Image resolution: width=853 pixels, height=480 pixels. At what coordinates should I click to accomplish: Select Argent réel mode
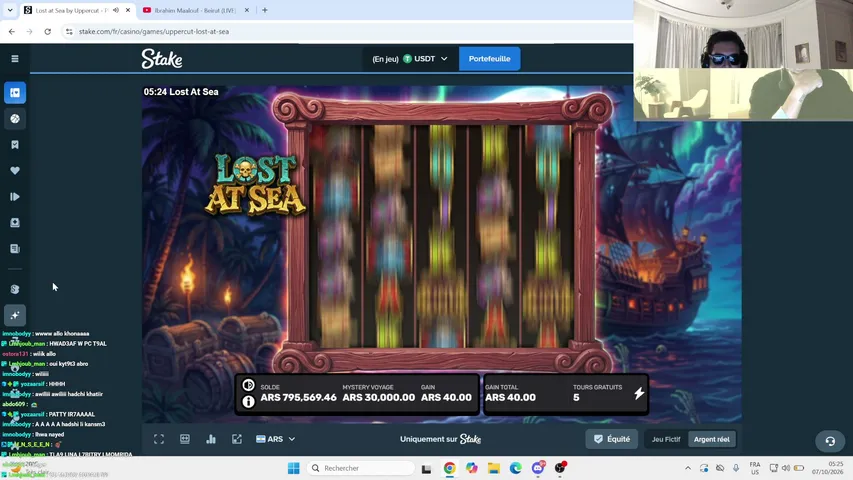(x=712, y=439)
